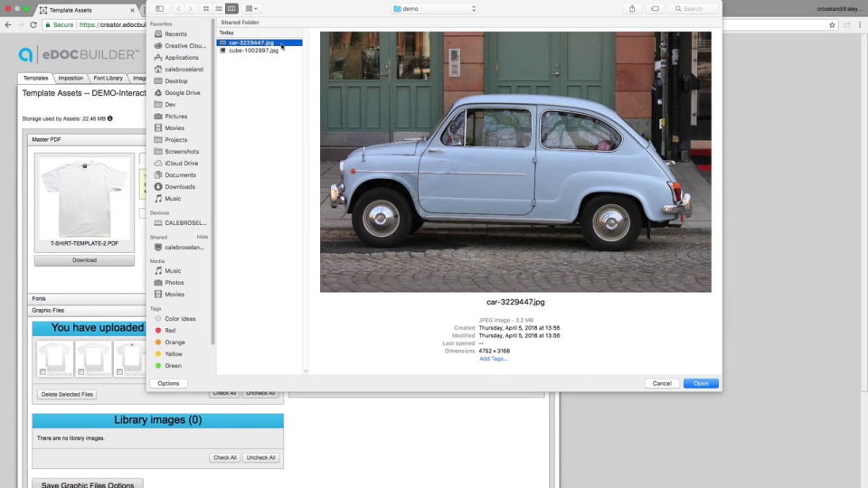Select the Screenshots folder in sidebar
The image size is (868, 488).
point(182,152)
